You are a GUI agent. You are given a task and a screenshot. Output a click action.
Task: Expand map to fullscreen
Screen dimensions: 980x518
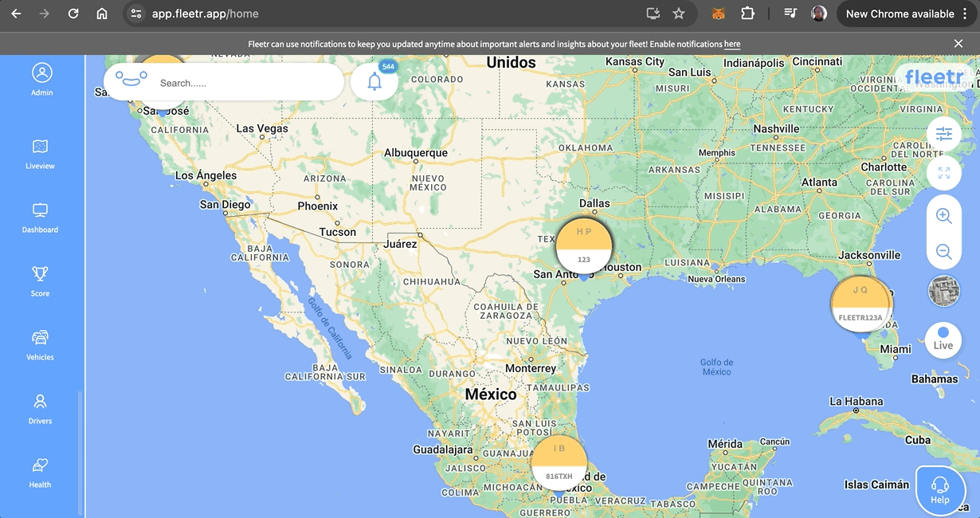click(x=944, y=172)
